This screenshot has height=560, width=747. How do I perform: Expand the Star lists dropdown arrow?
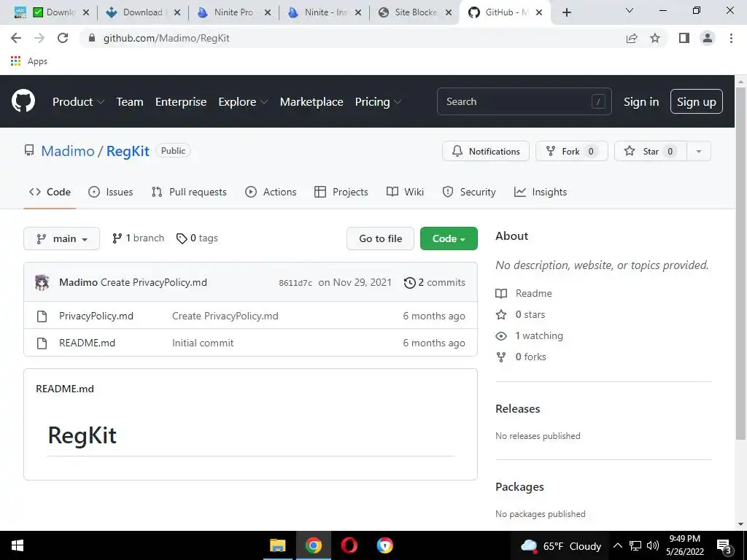[x=698, y=151]
